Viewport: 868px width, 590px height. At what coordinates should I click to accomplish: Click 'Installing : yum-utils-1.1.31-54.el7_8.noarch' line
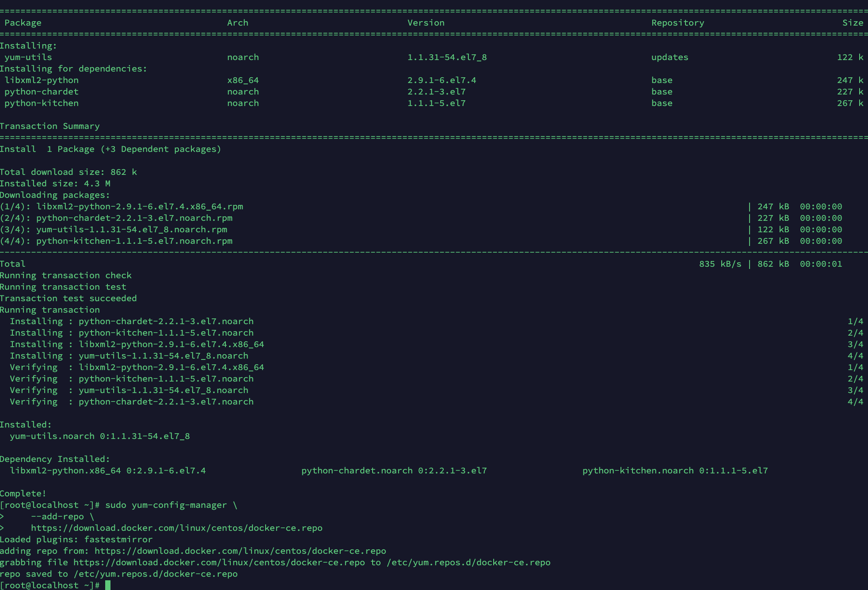pyautogui.click(x=129, y=356)
